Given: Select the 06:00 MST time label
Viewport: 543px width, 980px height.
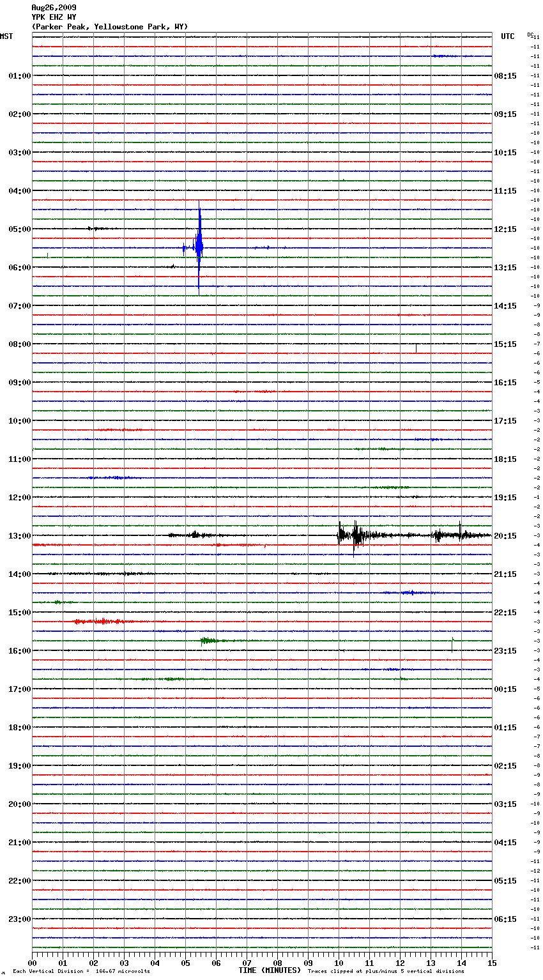Looking at the screenshot, I should click(x=19, y=268).
